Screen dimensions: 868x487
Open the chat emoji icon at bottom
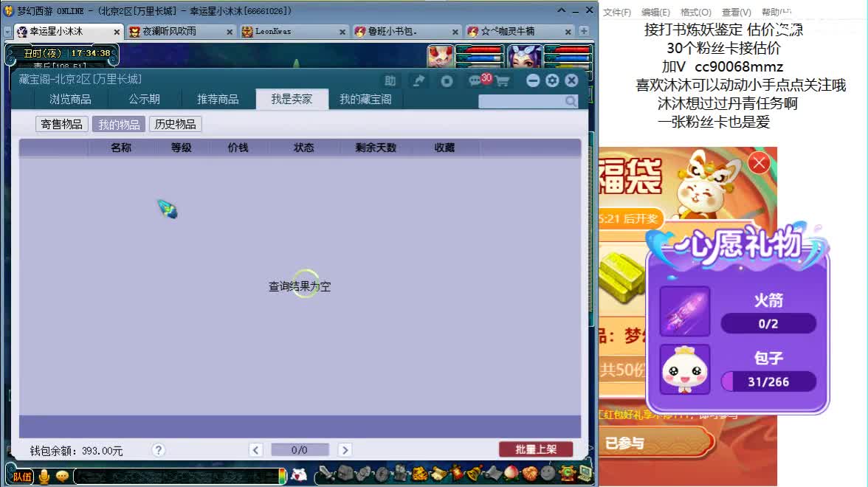[61, 477]
